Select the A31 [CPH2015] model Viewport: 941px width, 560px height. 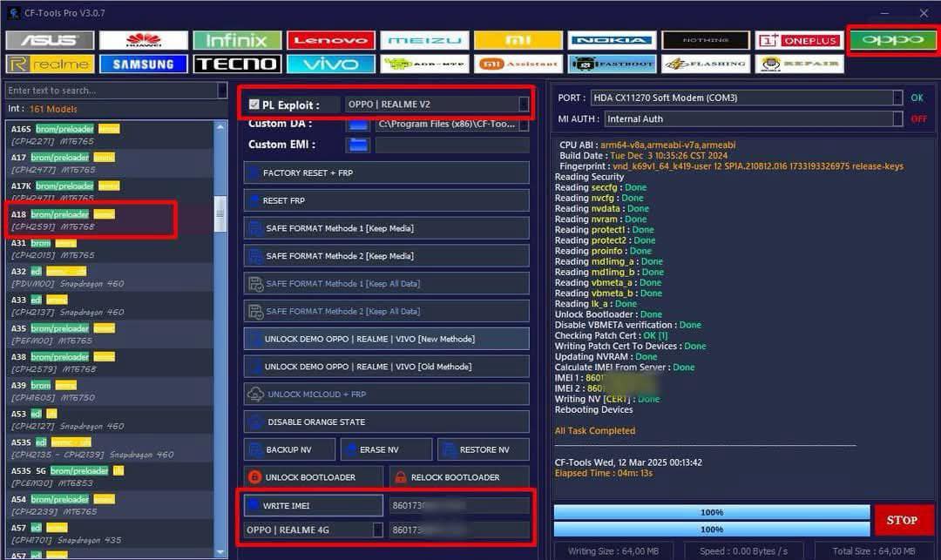coord(110,249)
